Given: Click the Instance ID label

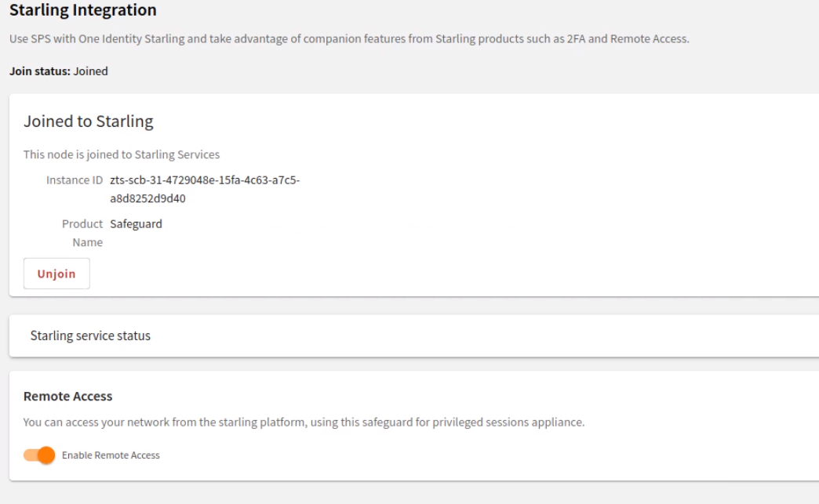Looking at the screenshot, I should click(75, 180).
